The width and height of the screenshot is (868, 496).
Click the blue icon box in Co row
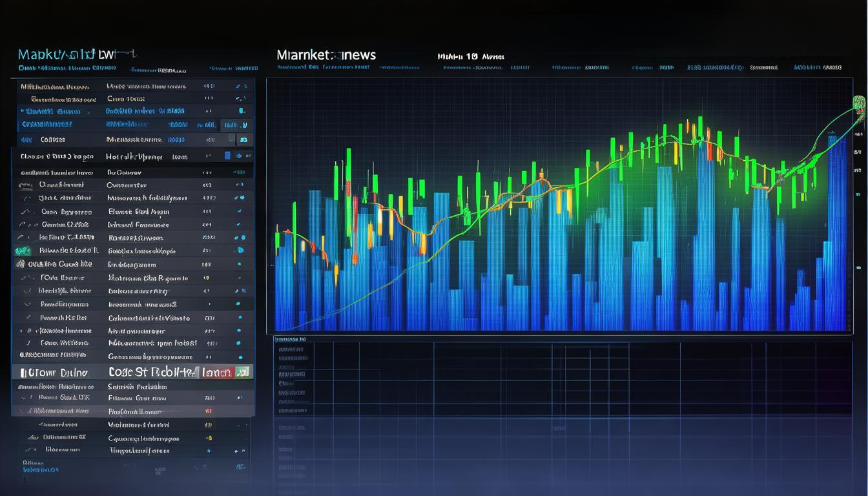coord(243,139)
